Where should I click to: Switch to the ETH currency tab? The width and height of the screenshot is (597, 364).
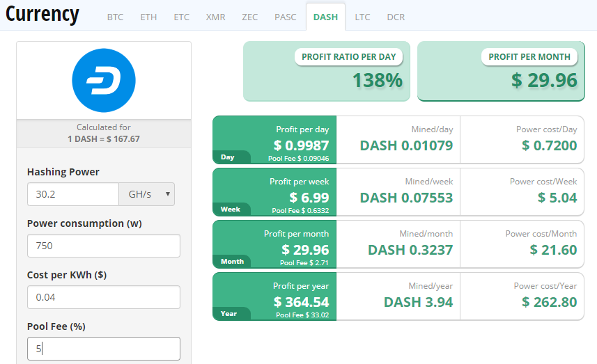tap(148, 17)
